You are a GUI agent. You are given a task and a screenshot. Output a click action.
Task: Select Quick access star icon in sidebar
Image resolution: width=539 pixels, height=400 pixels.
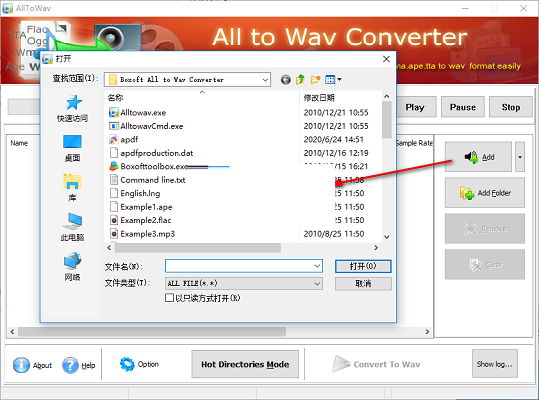(x=73, y=102)
